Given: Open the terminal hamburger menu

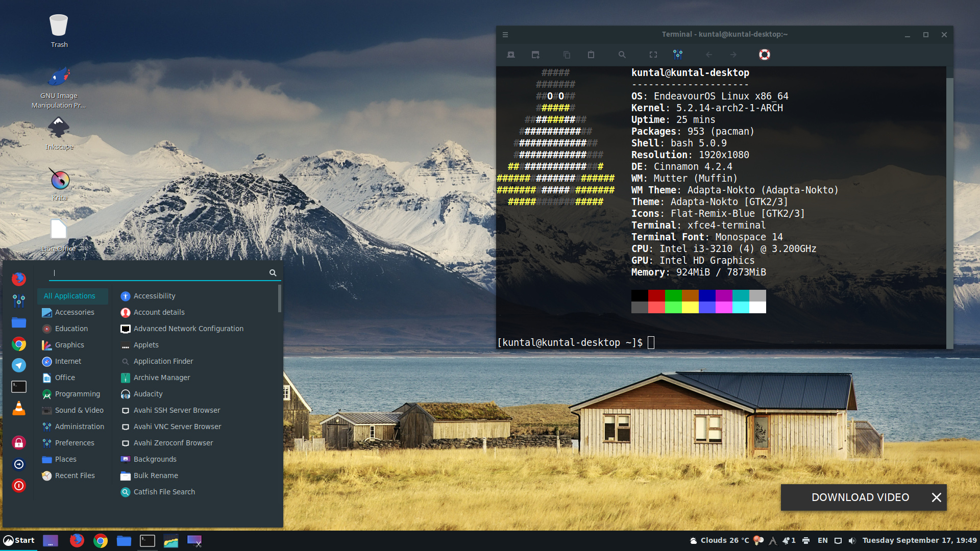Looking at the screenshot, I should tap(505, 35).
